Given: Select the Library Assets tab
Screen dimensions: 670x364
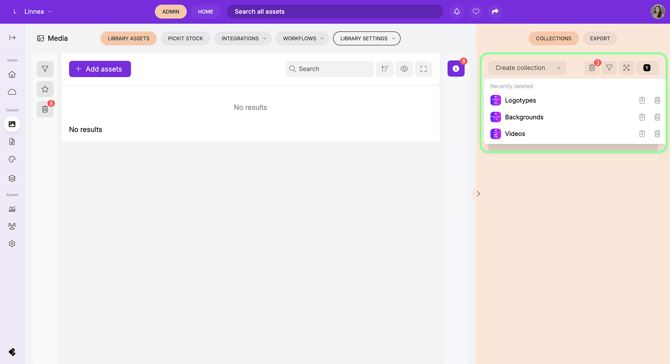Looking at the screenshot, I should pyautogui.click(x=129, y=38).
